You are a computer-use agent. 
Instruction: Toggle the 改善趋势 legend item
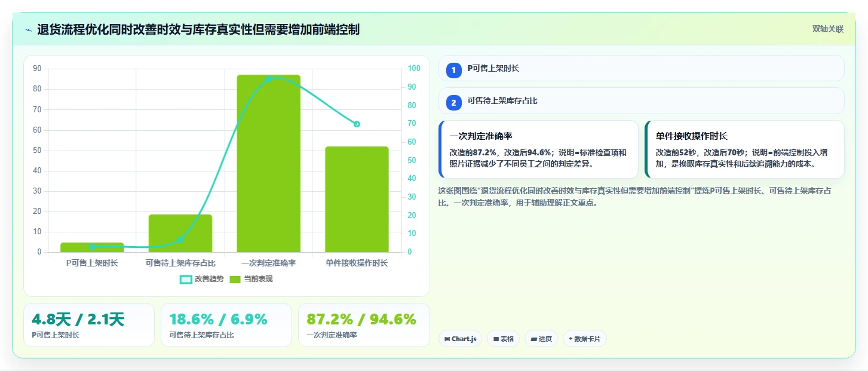pyautogui.click(x=202, y=279)
